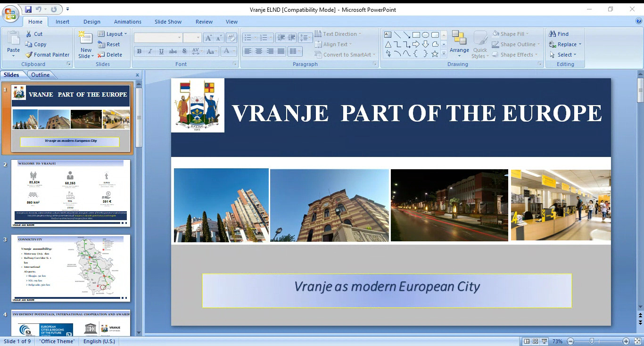Shrink the font size

click(x=219, y=38)
